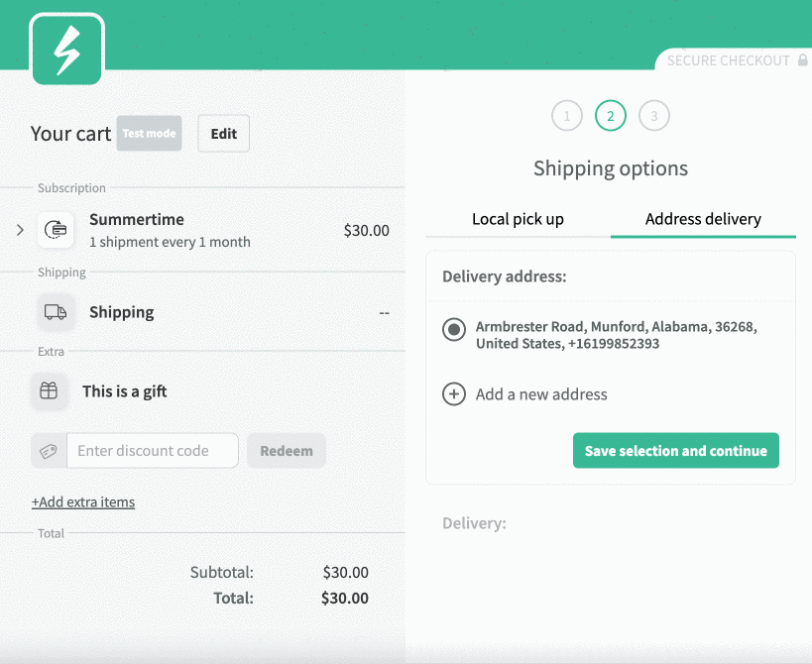Go to checkout step 1
Screen dimensions: 812x664
pos(567,115)
